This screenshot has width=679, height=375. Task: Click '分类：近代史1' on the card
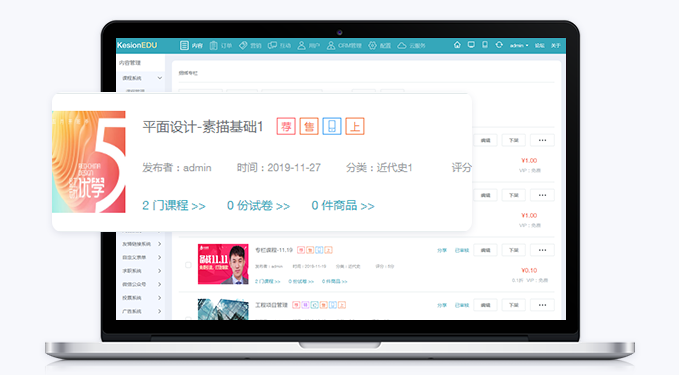[x=379, y=168]
